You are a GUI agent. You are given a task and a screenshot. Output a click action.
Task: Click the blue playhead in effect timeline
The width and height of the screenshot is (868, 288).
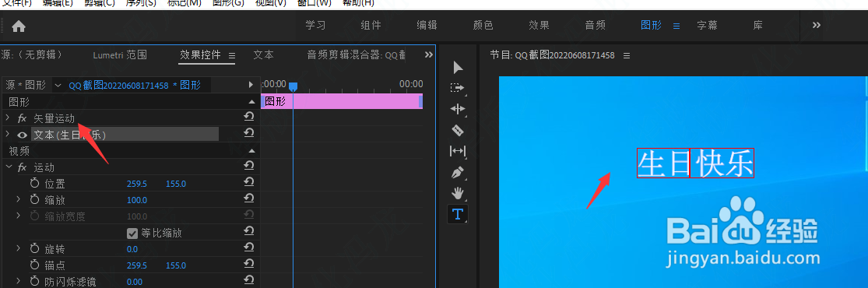(293, 86)
